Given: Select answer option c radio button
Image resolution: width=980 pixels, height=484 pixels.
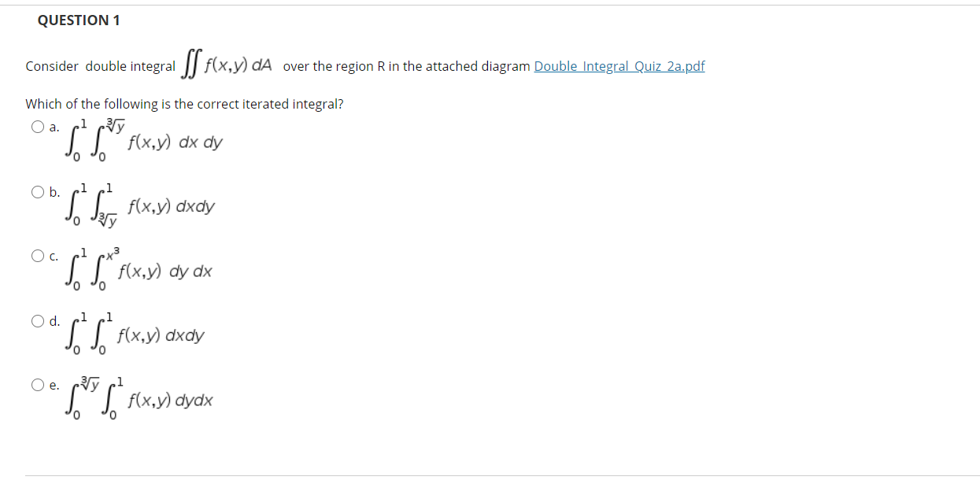Looking at the screenshot, I should click(x=37, y=255).
